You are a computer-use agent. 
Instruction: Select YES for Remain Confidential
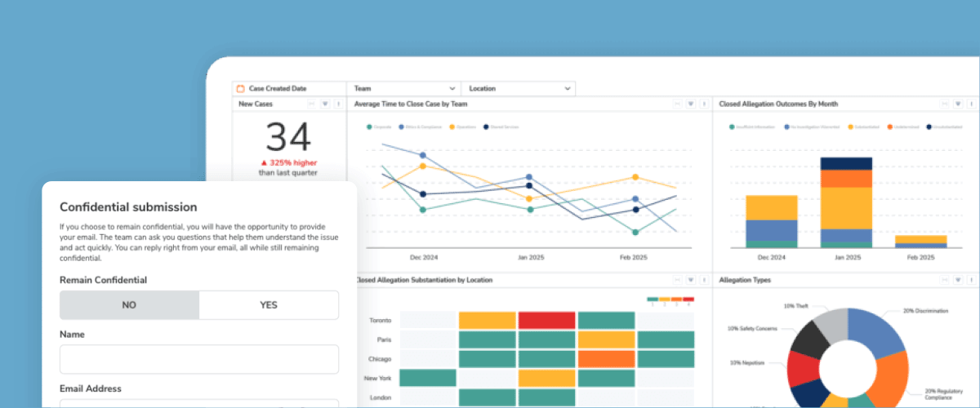(x=269, y=305)
